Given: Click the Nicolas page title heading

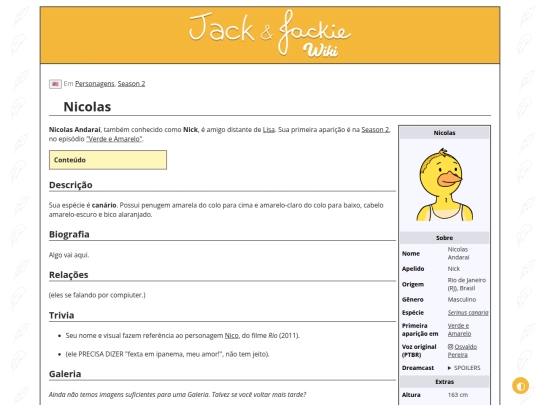Looking at the screenshot, I should (x=87, y=107).
